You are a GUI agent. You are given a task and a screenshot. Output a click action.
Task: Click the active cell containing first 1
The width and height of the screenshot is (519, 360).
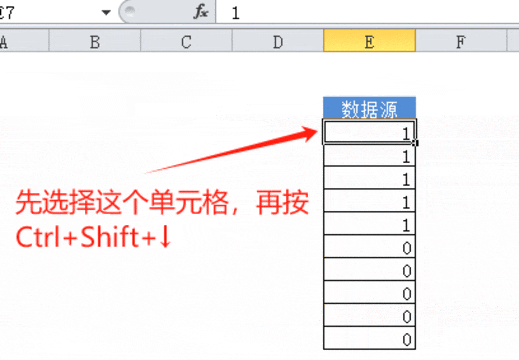(x=369, y=132)
